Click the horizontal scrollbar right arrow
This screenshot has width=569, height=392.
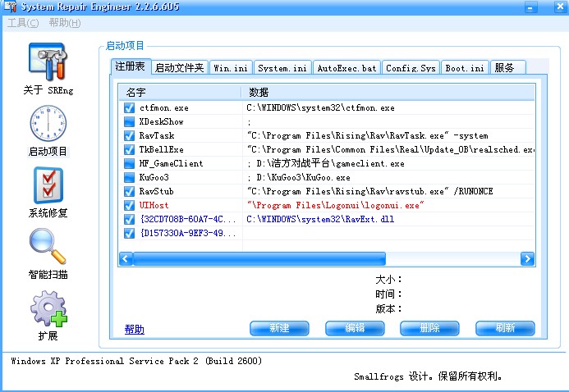(527, 258)
